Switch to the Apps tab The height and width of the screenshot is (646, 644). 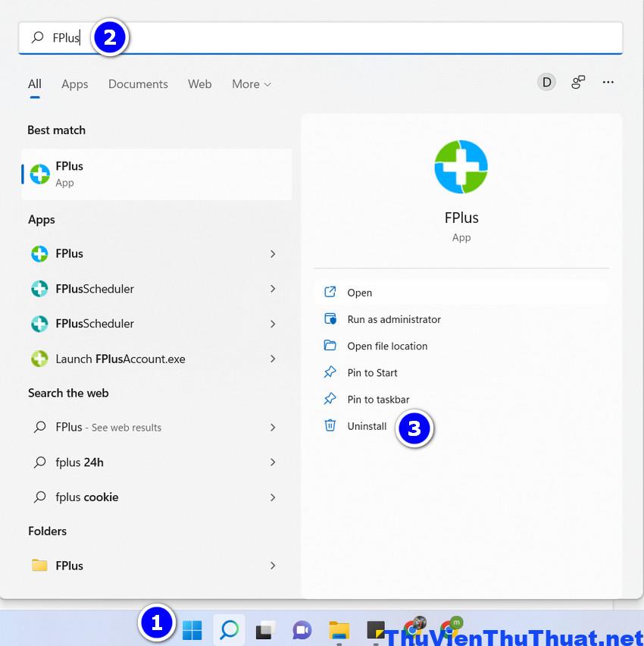(x=74, y=84)
